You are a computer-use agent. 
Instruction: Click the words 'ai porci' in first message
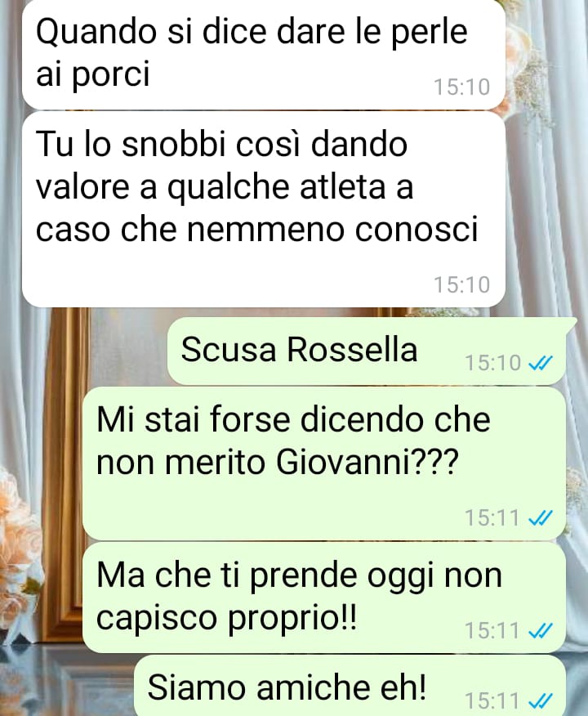[92, 74]
